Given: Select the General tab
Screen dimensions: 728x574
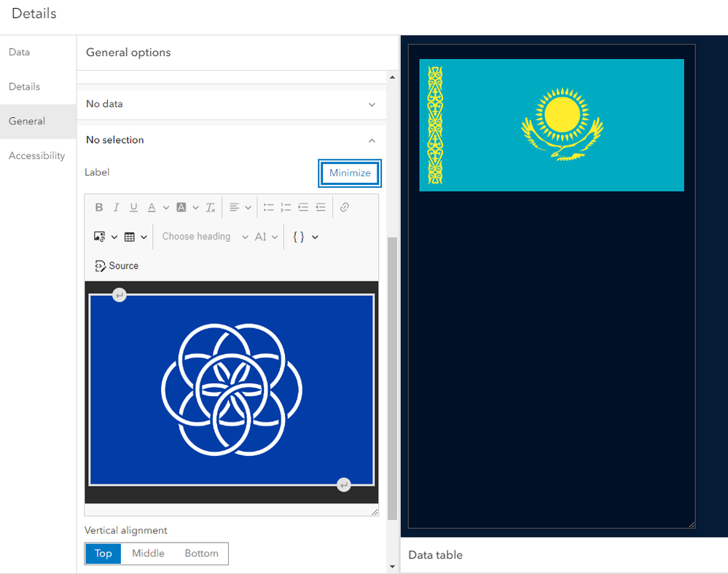Looking at the screenshot, I should pyautogui.click(x=38, y=121).
